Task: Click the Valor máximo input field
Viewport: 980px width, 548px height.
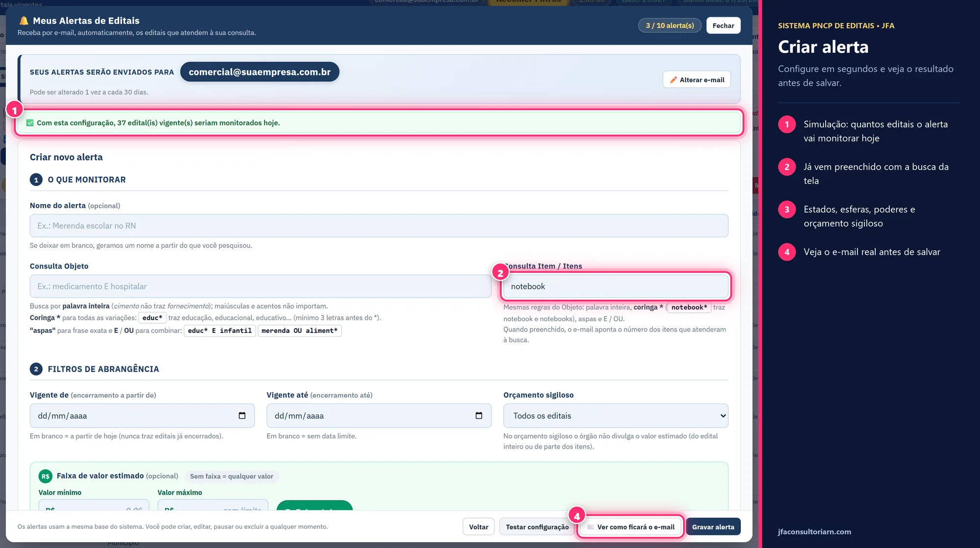Action: pyautogui.click(x=213, y=505)
